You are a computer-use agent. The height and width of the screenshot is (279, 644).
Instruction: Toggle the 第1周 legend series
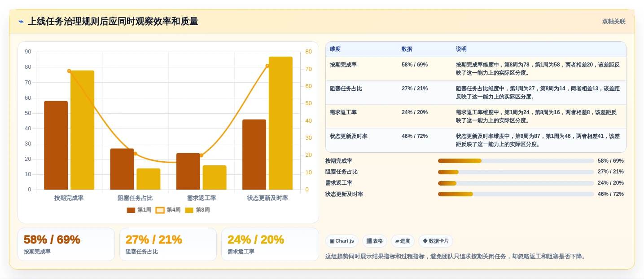point(139,210)
